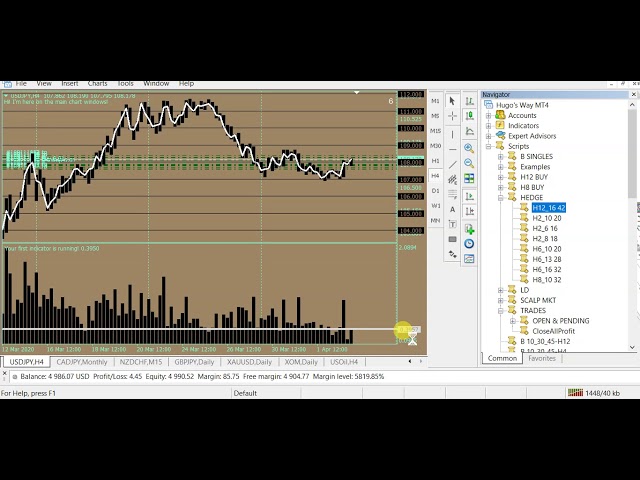Screen dimensions: 640x480
Task: Select the crosshair tool
Action: 452,116
